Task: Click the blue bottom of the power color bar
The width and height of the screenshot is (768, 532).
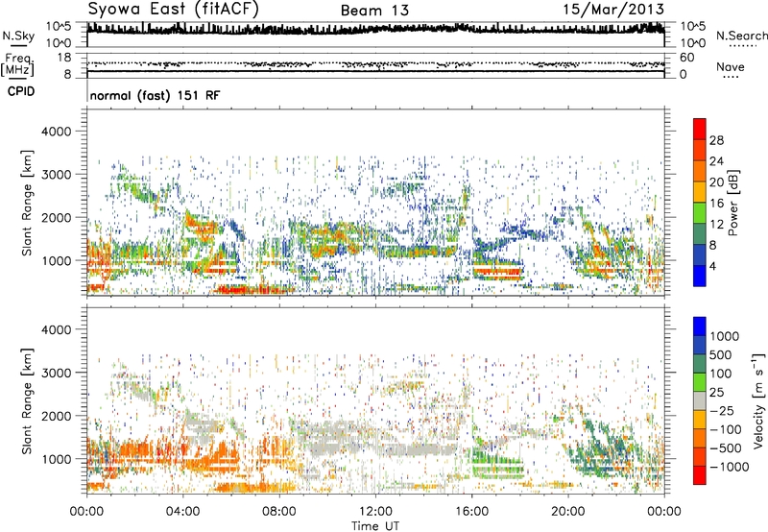Action: click(x=700, y=276)
